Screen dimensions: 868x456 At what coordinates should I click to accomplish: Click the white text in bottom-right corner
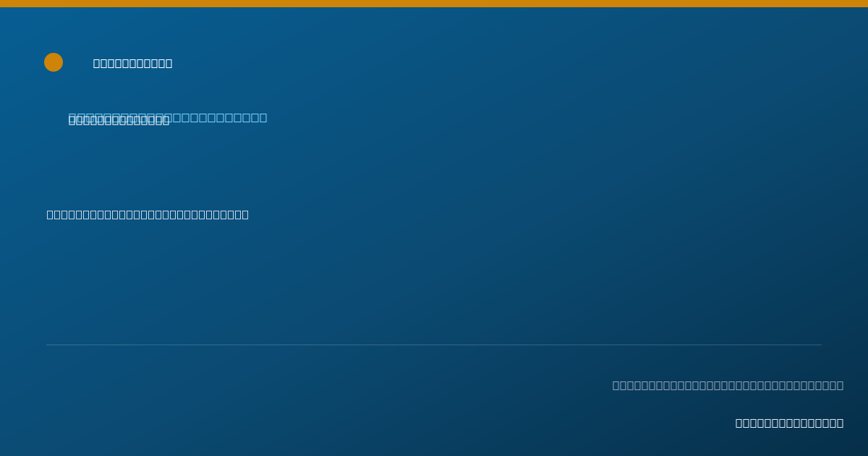[x=789, y=423]
